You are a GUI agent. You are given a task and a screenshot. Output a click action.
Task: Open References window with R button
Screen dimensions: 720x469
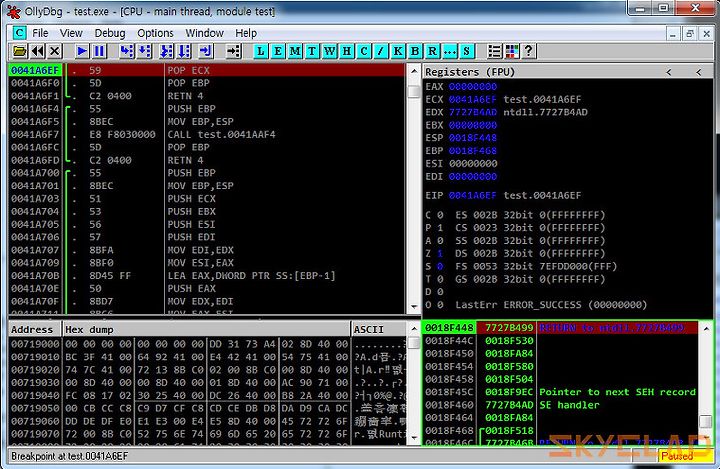click(432, 51)
